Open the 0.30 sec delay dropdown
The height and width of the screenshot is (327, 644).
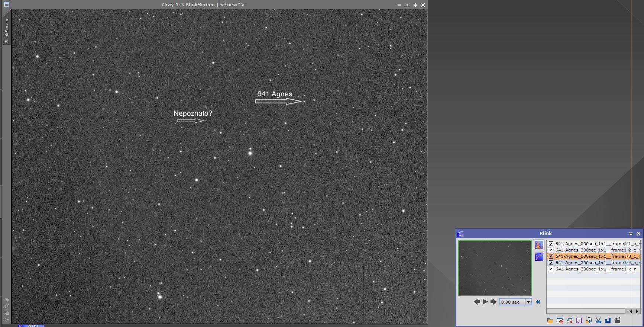528,302
